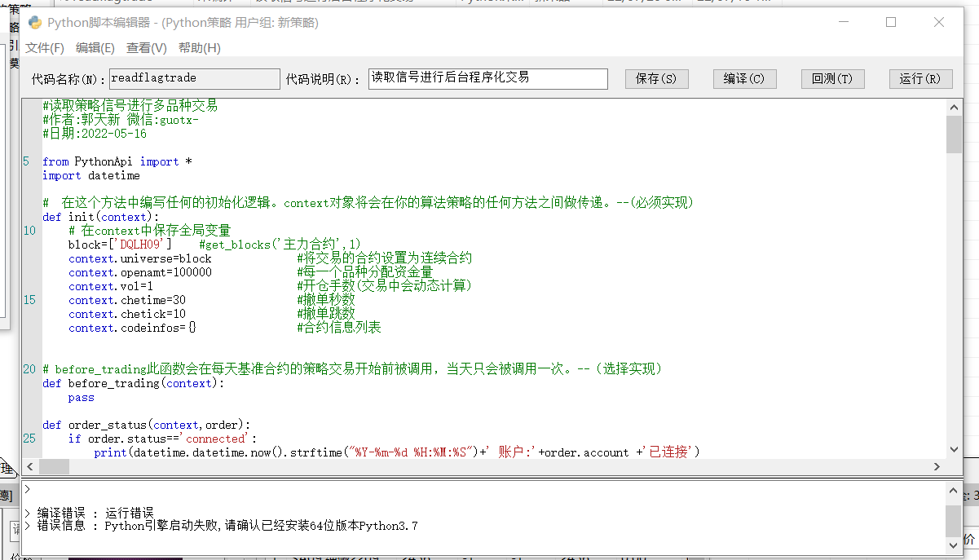
Task: Click code editor horizontal scrollbar left arrow
Action: pyautogui.click(x=29, y=467)
